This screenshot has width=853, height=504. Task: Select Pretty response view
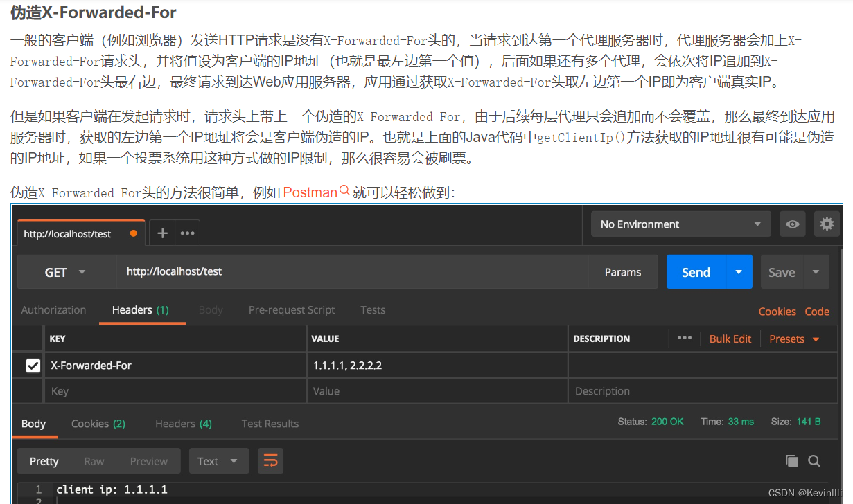pyautogui.click(x=44, y=461)
